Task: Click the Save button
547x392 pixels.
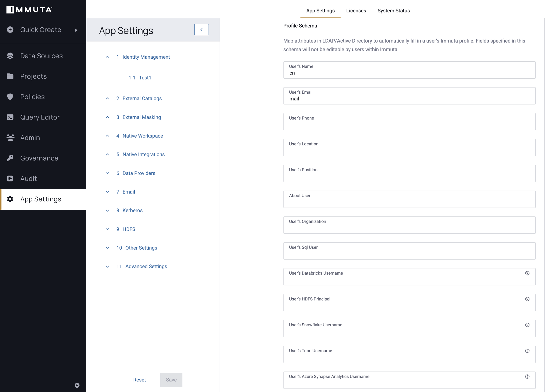Action: point(171,380)
